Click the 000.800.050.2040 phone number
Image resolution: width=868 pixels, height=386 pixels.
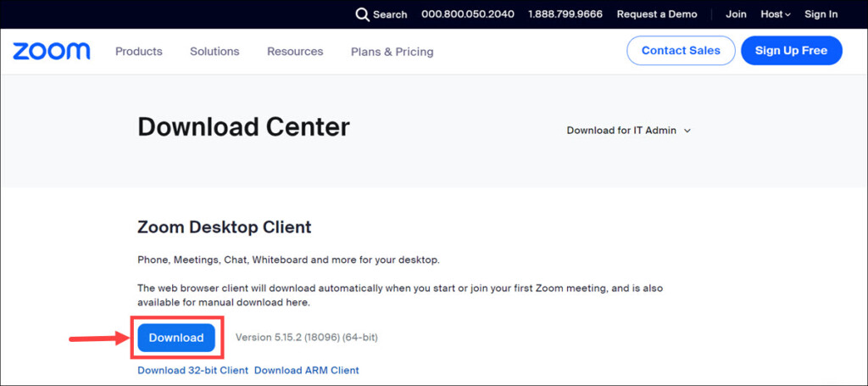tap(467, 14)
